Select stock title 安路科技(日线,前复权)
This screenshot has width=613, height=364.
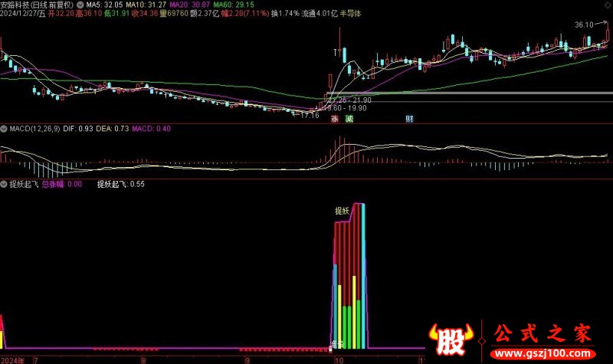[37, 5]
